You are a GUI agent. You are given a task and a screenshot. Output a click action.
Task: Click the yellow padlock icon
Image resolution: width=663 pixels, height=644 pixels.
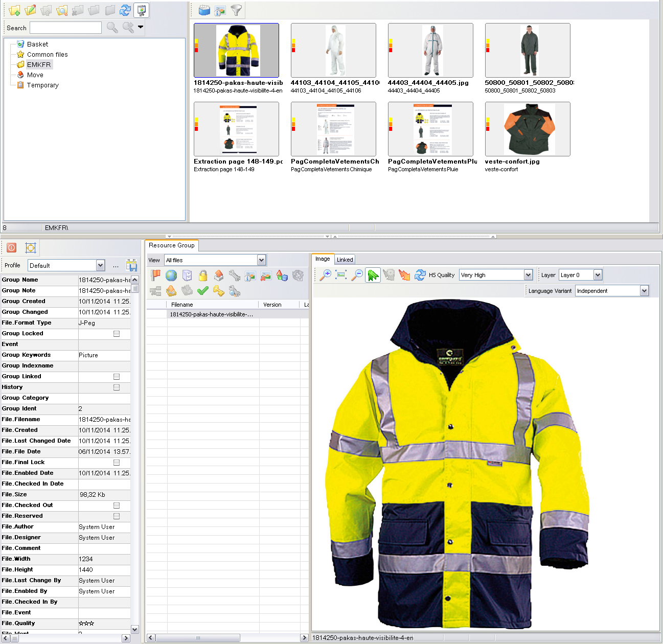(x=203, y=275)
